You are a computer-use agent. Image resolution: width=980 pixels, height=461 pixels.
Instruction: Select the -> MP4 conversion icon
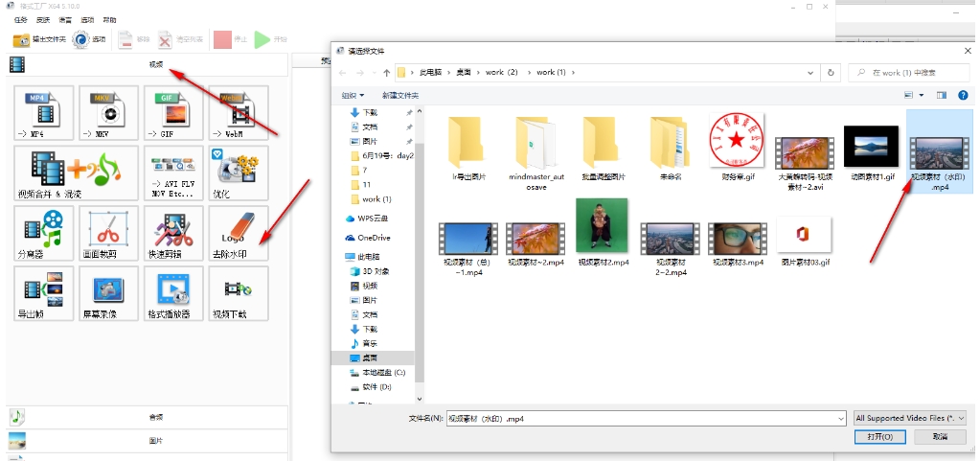[x=43, y=114]
